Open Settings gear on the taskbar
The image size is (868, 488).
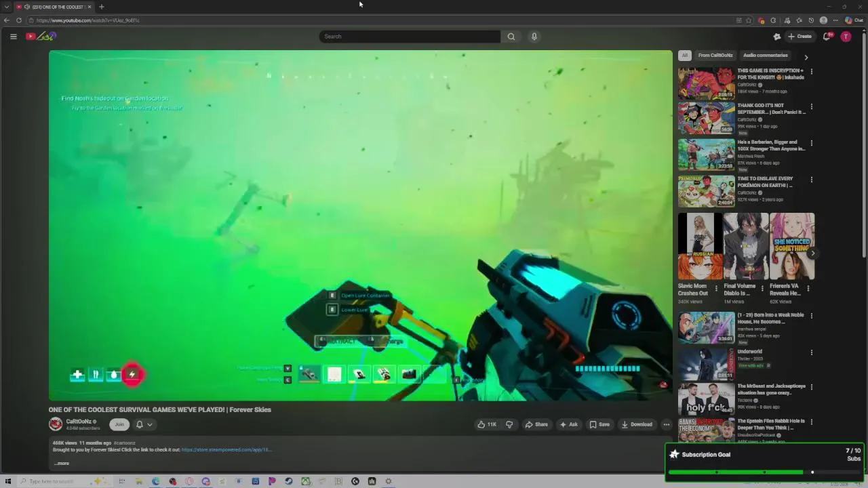pos(389,481)
